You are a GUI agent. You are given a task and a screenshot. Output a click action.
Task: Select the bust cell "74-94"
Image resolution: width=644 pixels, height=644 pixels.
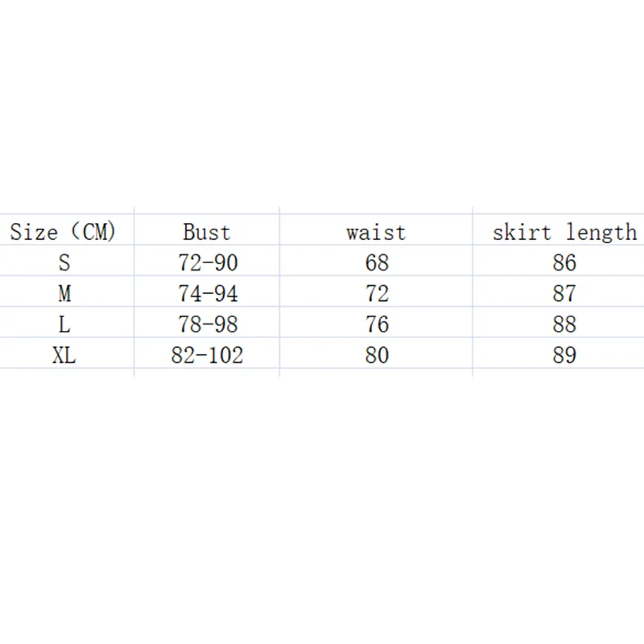[208, 294]
